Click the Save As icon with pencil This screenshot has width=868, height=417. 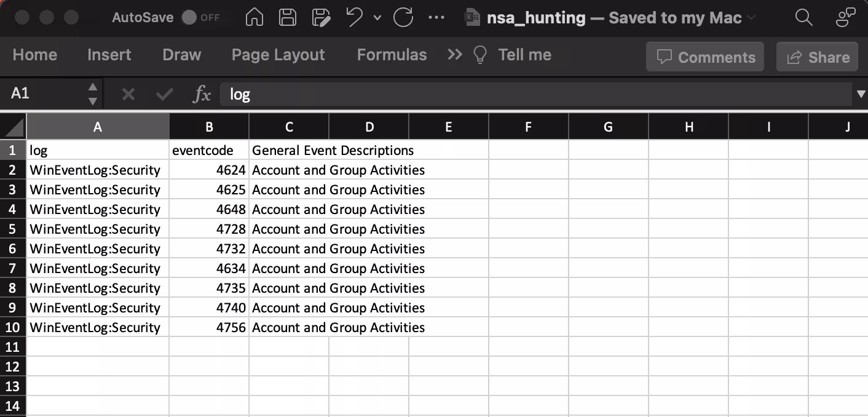coord(320,18)
